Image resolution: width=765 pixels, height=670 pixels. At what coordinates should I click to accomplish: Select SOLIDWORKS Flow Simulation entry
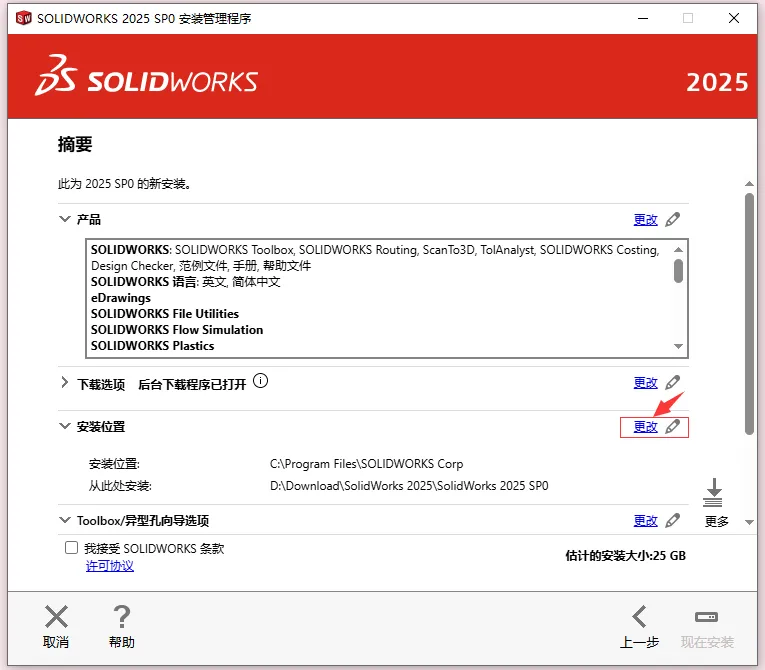[x=177, y=330]
